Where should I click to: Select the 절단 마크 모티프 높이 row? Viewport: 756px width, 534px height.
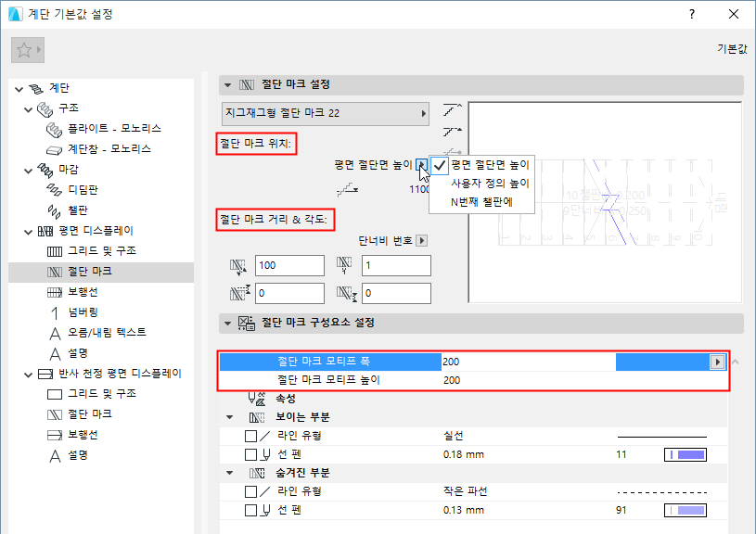click(473, 380)
